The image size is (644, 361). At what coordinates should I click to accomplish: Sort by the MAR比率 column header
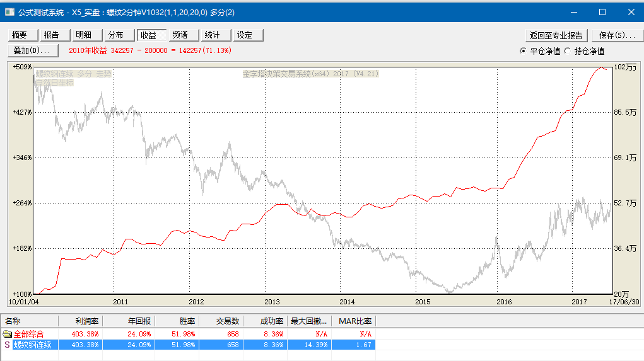[x=354, y=321]
